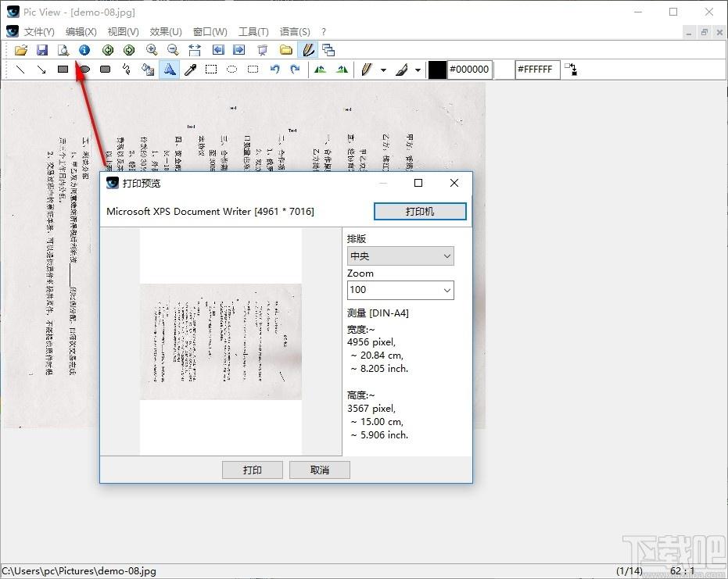Select the Rounded rectangle selection tool

[x=253, y=70]
